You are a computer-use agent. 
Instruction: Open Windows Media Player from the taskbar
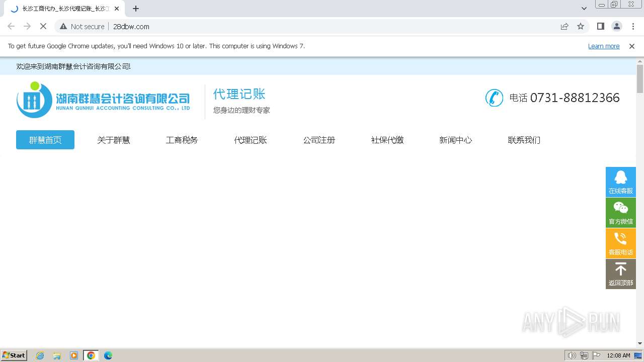(74, 355)
